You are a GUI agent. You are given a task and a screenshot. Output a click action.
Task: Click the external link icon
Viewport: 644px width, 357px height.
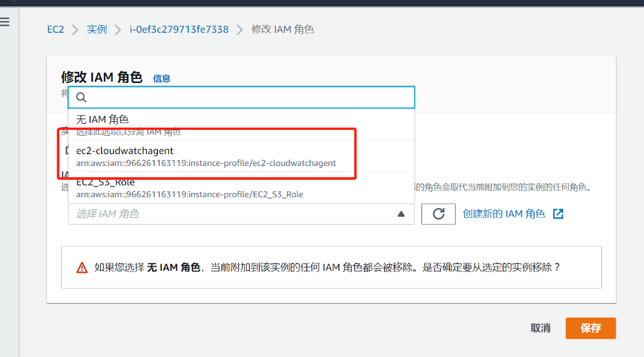[x=558, y=214]
